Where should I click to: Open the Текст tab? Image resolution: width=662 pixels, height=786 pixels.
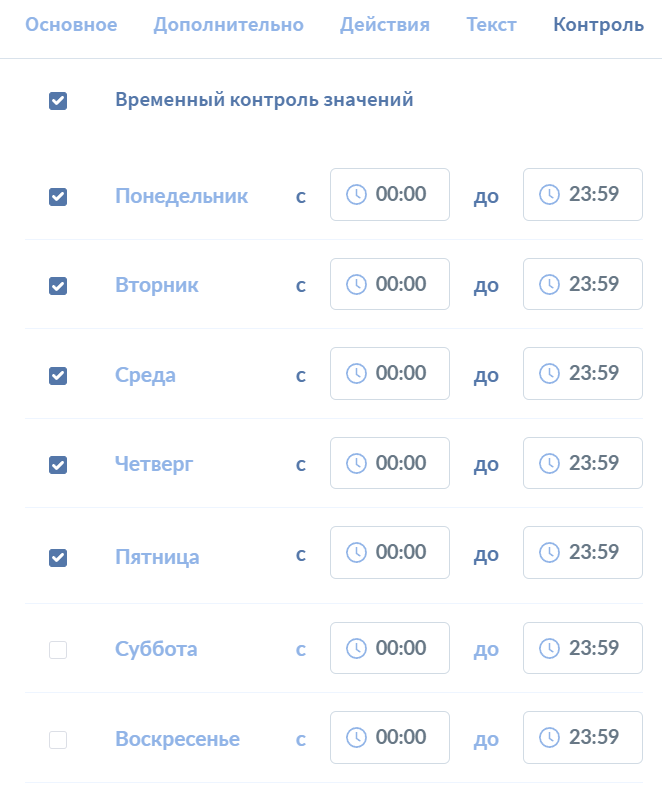(x=492, y=25)
